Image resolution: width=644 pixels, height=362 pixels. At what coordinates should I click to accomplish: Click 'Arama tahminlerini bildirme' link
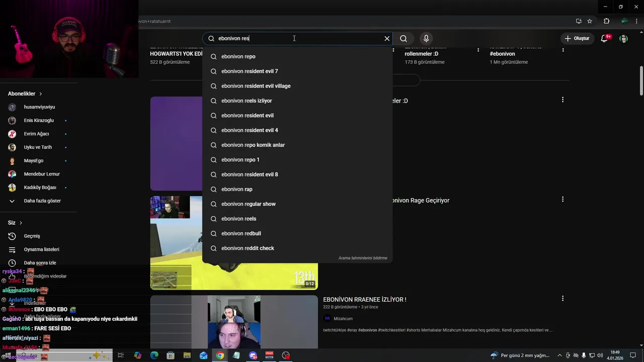click(363, 258)
